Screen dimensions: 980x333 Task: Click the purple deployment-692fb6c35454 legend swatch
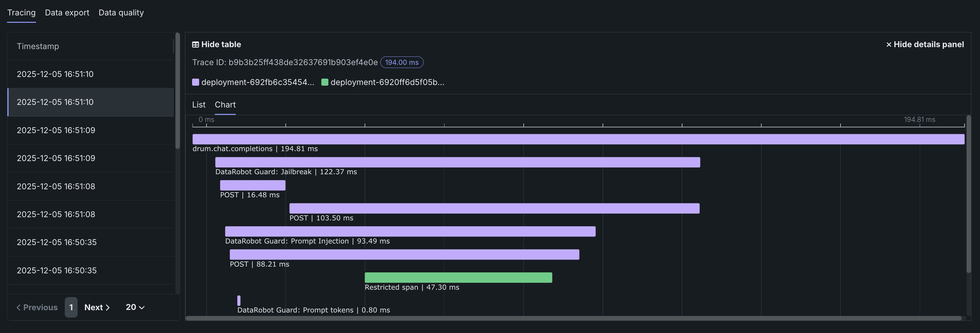tap(196, 82)
